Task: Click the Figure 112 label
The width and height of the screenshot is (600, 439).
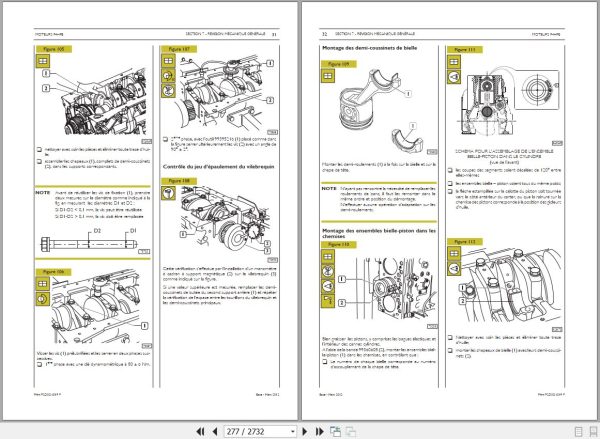Action: [x=465, y=242]
